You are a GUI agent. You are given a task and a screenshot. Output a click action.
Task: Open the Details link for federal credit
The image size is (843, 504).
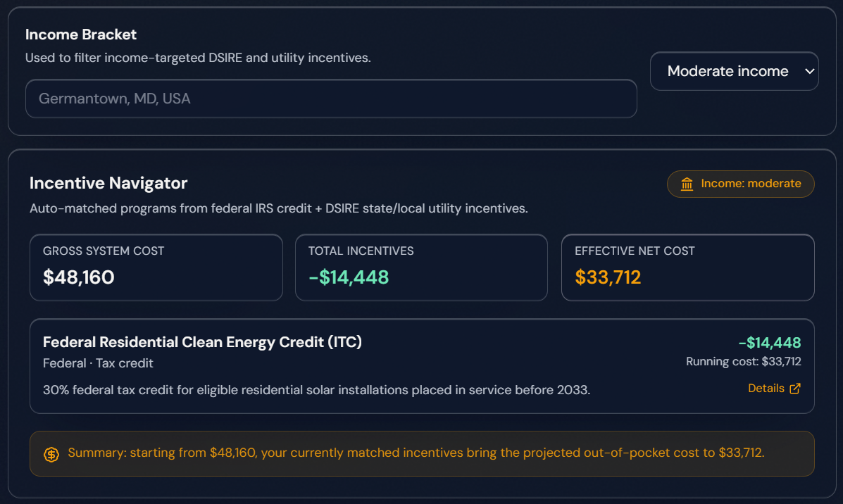coord(766,389)
